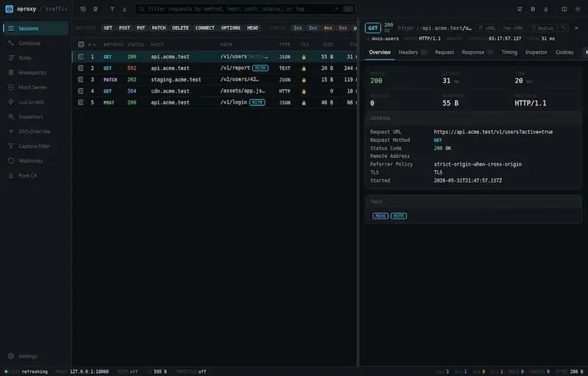The image size is (588, 376).
Task: Click the raw cURL button
Action: pyautogui.click(x=513, y=28)
